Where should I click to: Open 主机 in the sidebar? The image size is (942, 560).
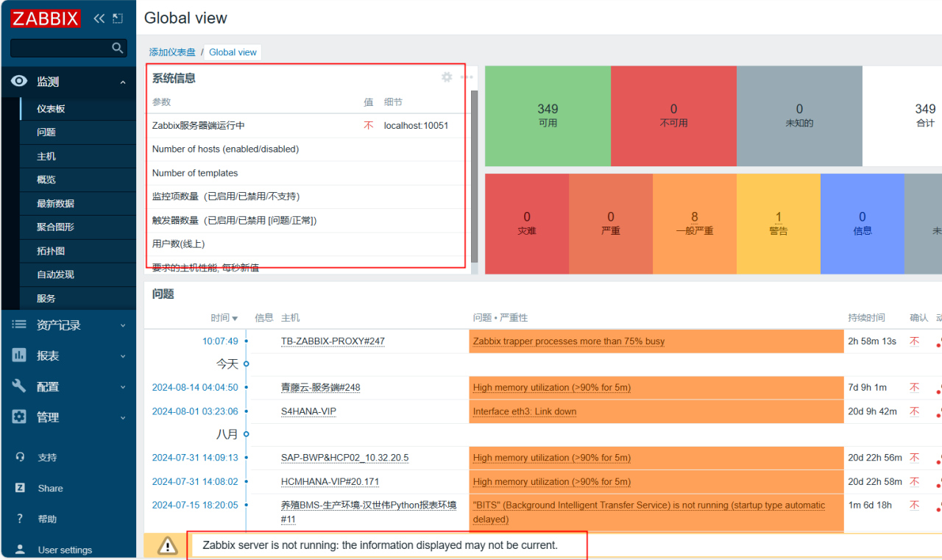click(x=46, y=156)
